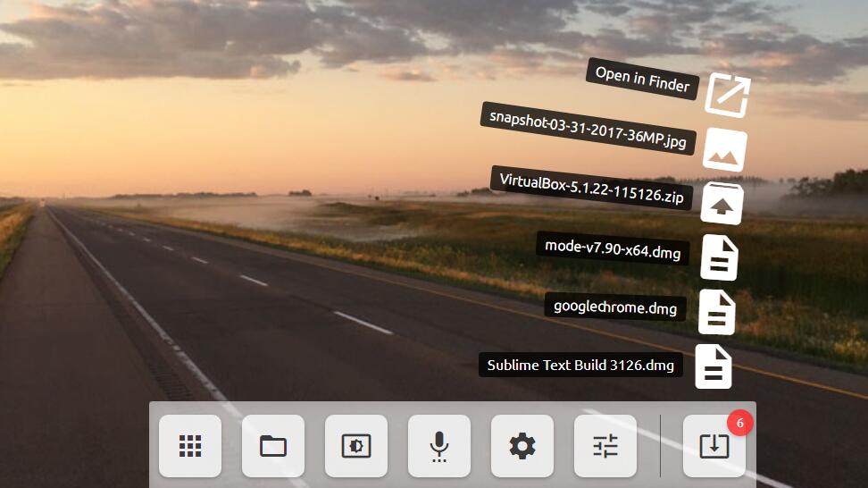Collapse the downloads stack button

714,446
